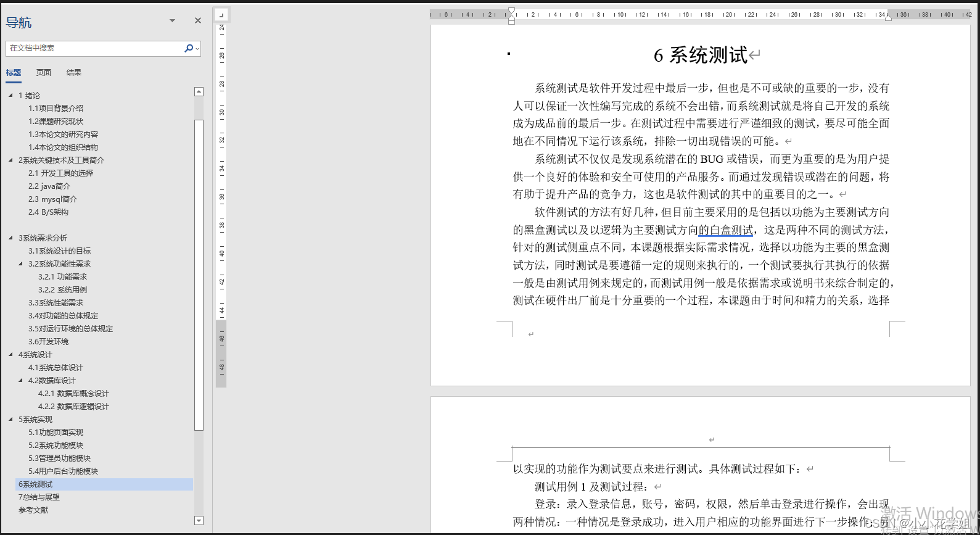
Task: Click the right indent marker on horizontal ruler
Action: [x=889, y=18]
